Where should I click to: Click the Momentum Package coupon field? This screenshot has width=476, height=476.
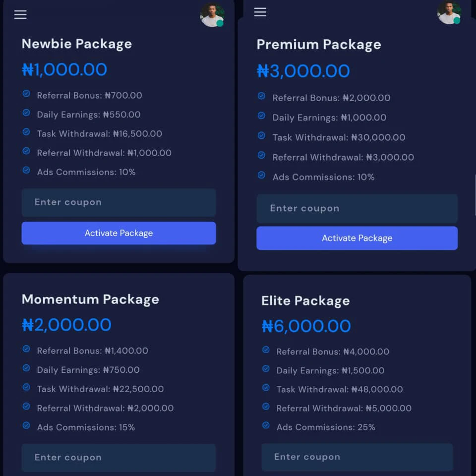[119, 457]
